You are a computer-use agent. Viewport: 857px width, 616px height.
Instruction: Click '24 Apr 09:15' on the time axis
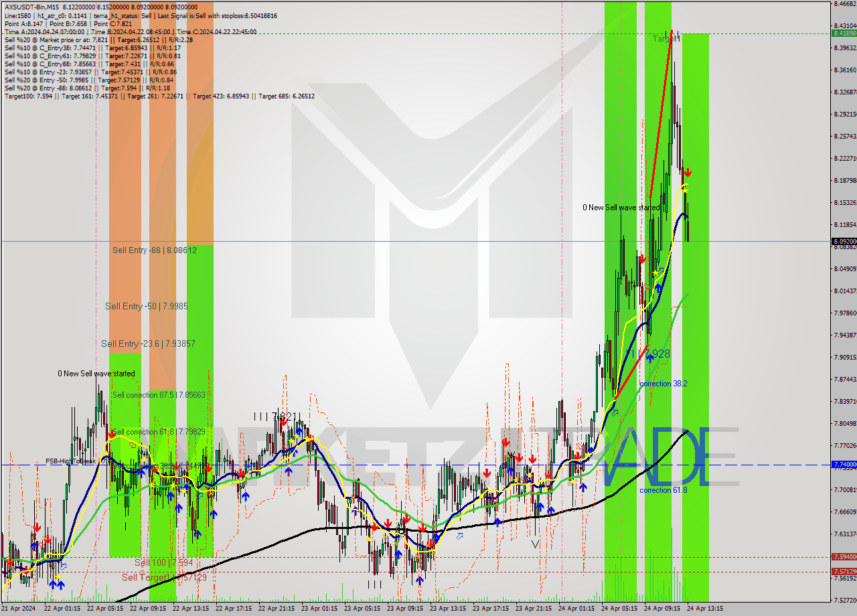tap(662, 609)
